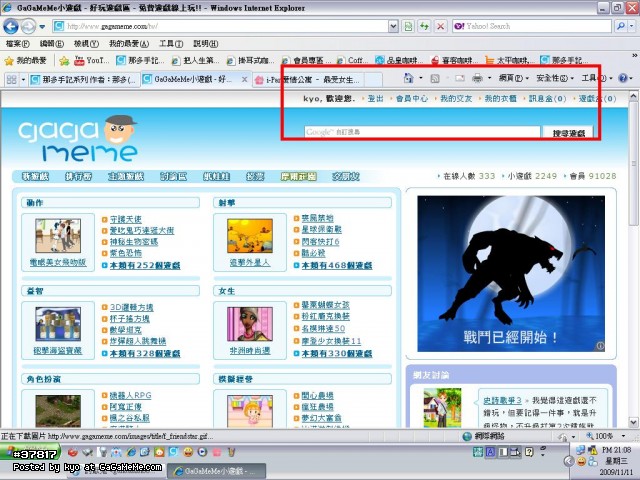640x480 pixels.
Task: Click the 搜尋遊戲 search button
Action: 566,132
